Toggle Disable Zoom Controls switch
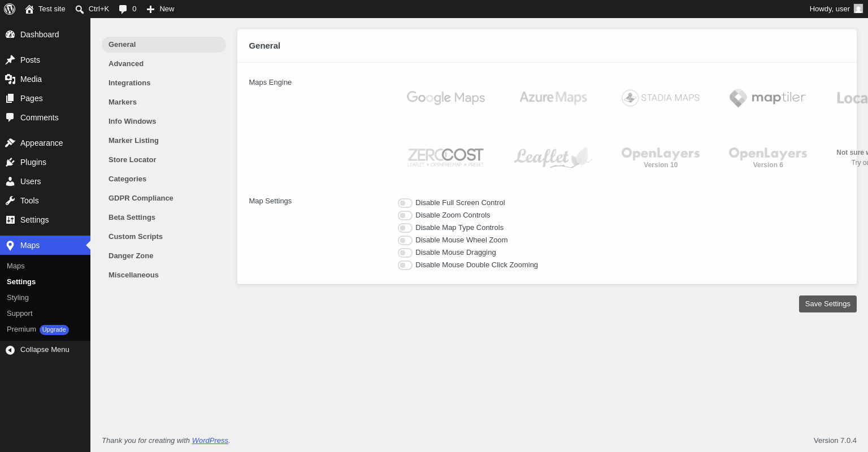Image resolution: width=868 pixels, height=452 pixels. point(405,215)
